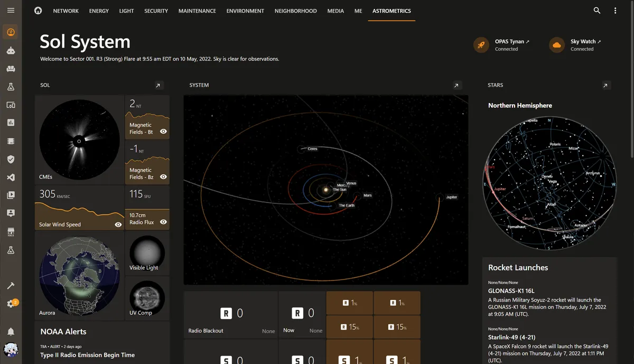Viewport: 634px width, 364px height.
Task: Go to the home icon in top bar
Action: click(38, 11)
